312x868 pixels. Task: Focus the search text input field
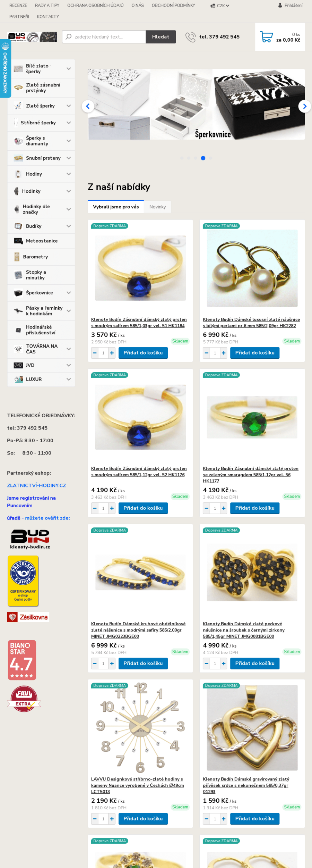coord(104,37)
